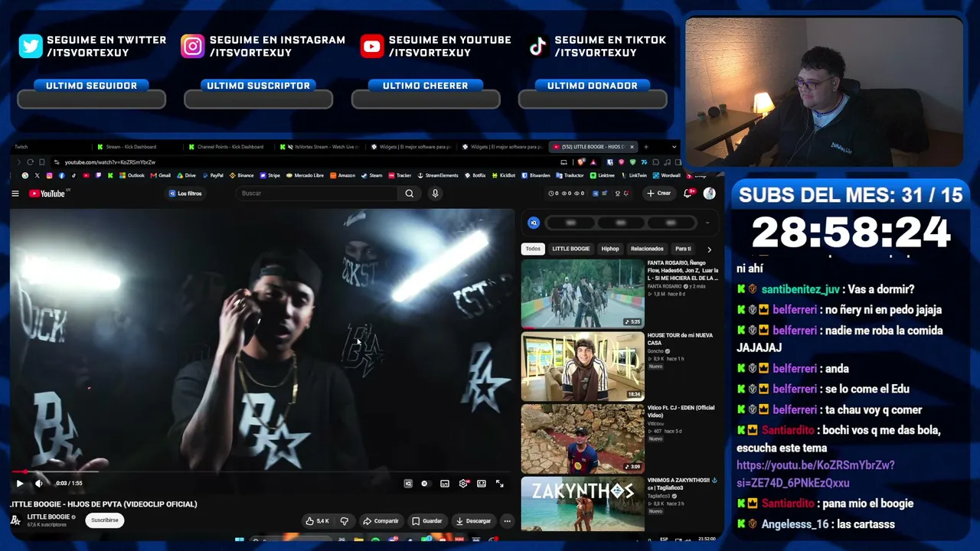Viewport: 980px width, 551px height.
Task: Open the Steam bookmark
Action: pos(371,176)
